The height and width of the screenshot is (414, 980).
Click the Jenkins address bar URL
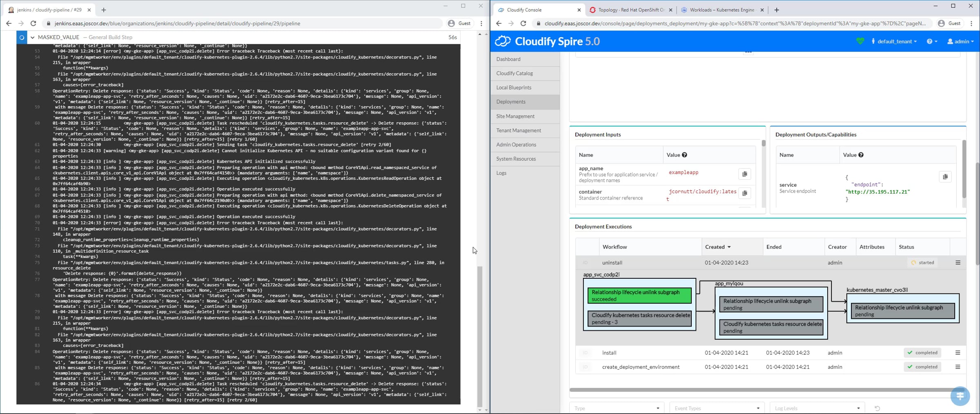177,23
